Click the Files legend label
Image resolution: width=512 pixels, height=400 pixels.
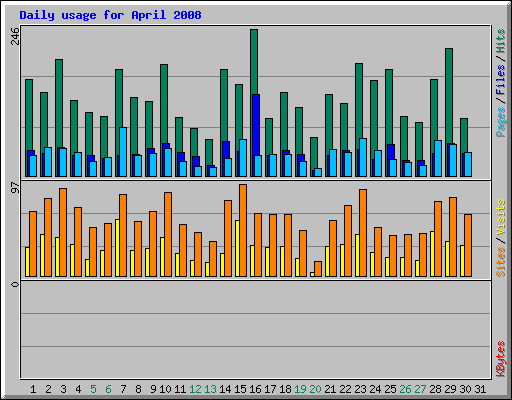tap(500, 80)
